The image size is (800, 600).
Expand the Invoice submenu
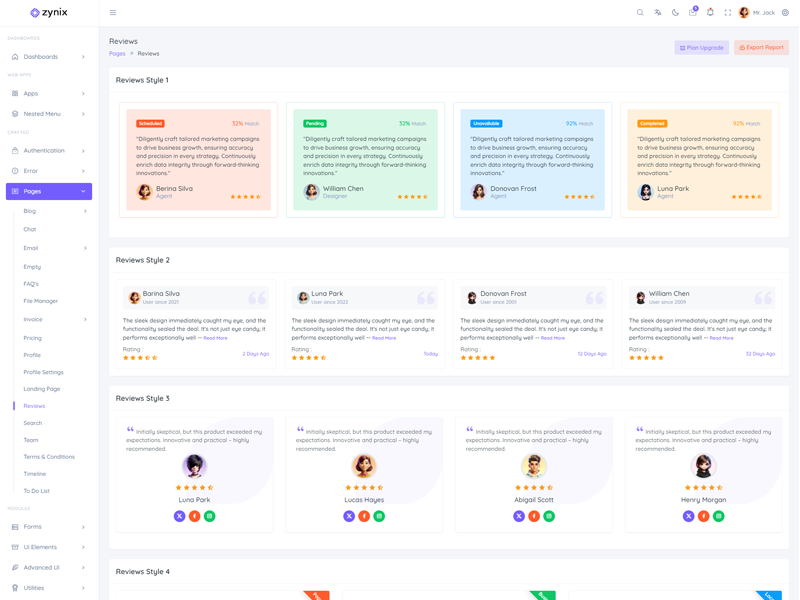54,320
